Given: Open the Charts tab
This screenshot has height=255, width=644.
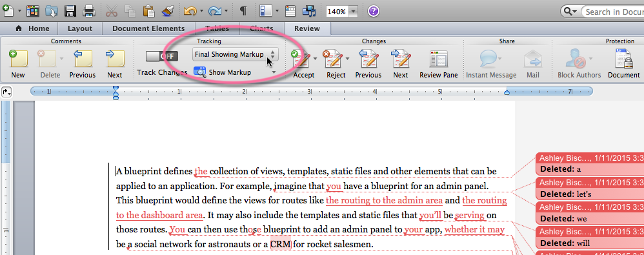Looking at the screenshot, I should pos(261,28).
